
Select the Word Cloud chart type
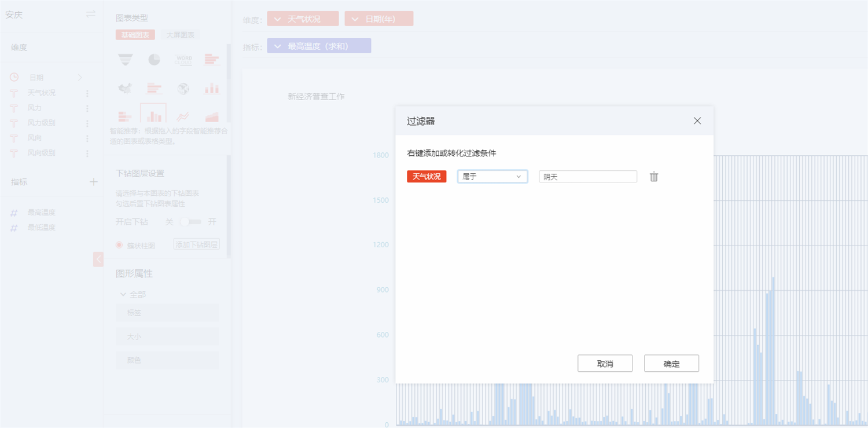pyautogui.click(x=183, y=60)
